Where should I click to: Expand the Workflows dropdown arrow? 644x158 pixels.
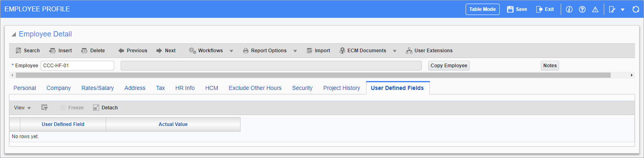(x=231, y=51)
